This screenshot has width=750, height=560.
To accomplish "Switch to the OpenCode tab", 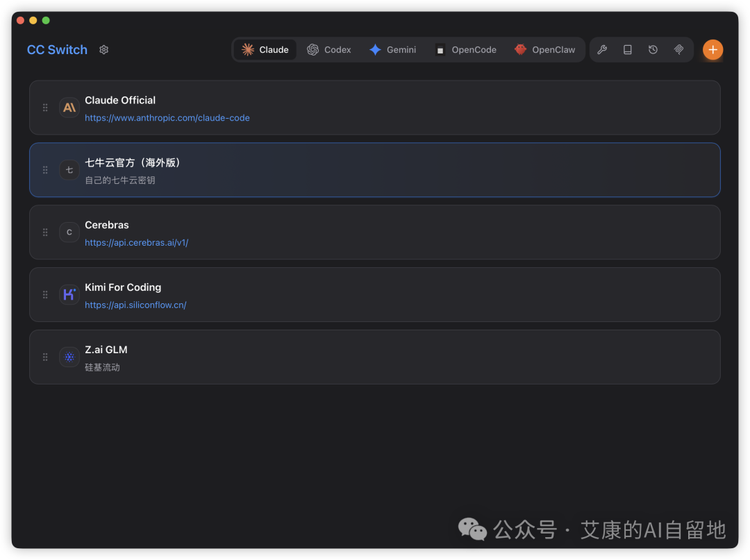I will click(466, 50).
